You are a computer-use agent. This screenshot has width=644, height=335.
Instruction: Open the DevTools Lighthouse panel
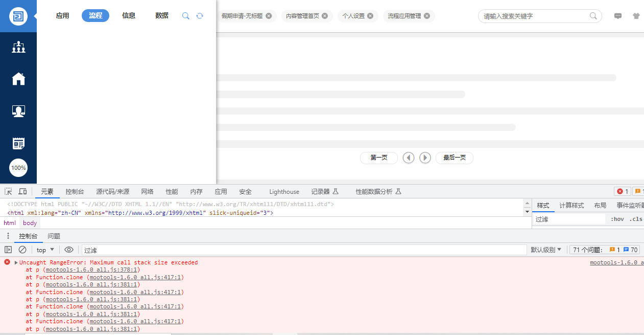point(284,192)
